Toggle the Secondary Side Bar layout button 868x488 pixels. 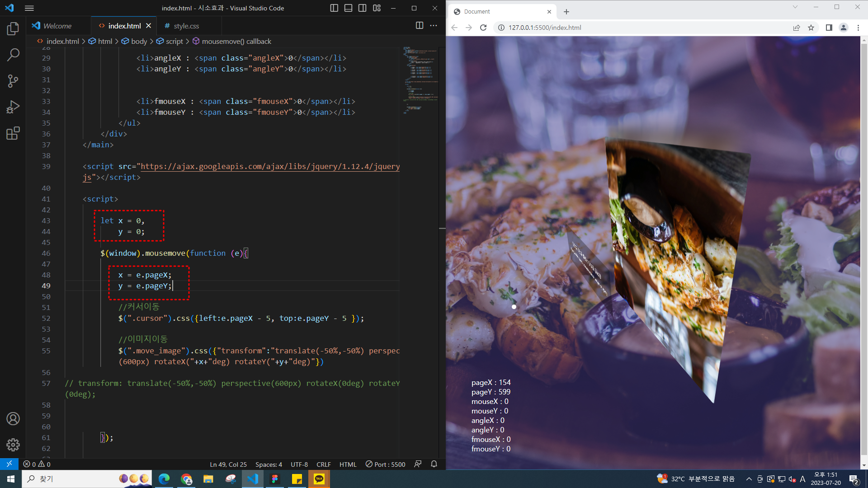(362, 8)
